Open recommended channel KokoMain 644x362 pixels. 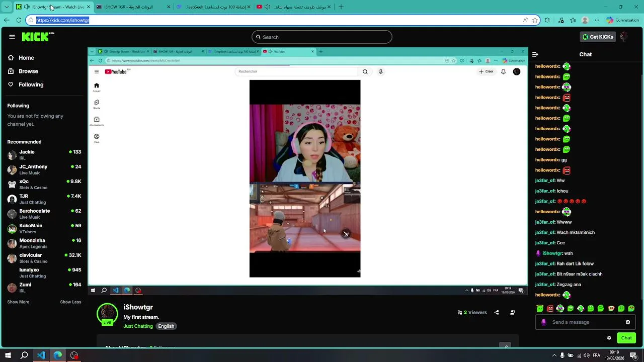point(44,229)
